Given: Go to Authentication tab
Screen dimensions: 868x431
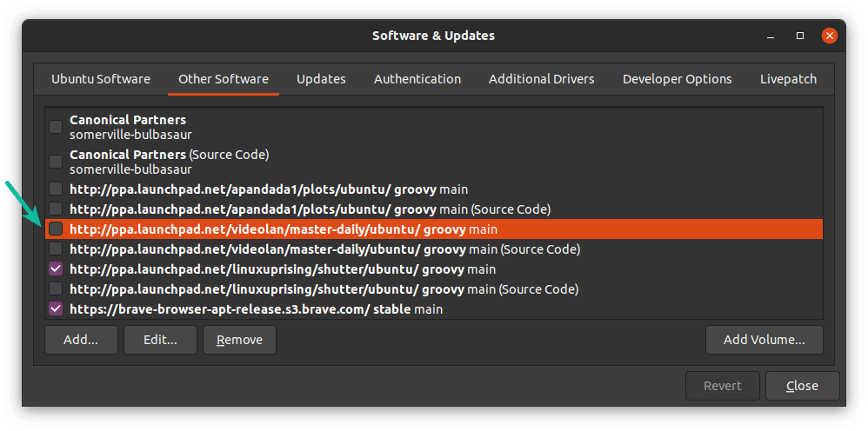Looking at the screenshot, I should click(x=417, y=79).
